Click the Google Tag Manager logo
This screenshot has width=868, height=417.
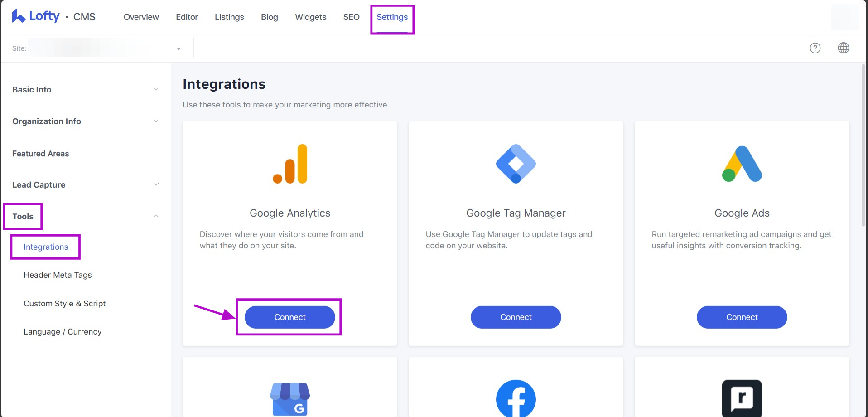click(x=516, y=164)
